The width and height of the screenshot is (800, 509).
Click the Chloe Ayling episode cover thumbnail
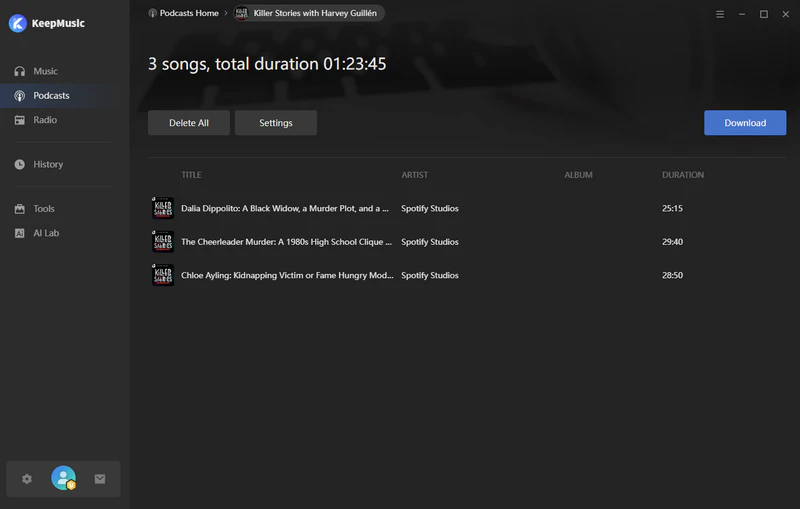pos(163,275)
